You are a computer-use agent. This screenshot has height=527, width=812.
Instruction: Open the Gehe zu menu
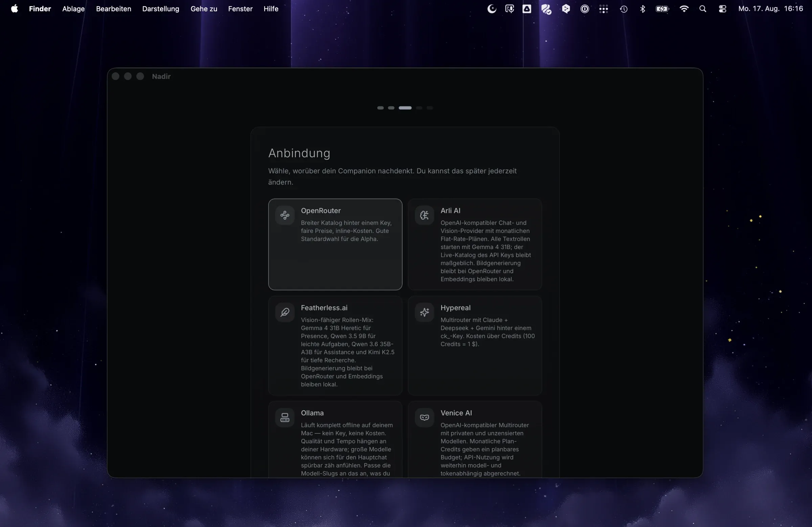pyautogui.click(x=204, y=9)
